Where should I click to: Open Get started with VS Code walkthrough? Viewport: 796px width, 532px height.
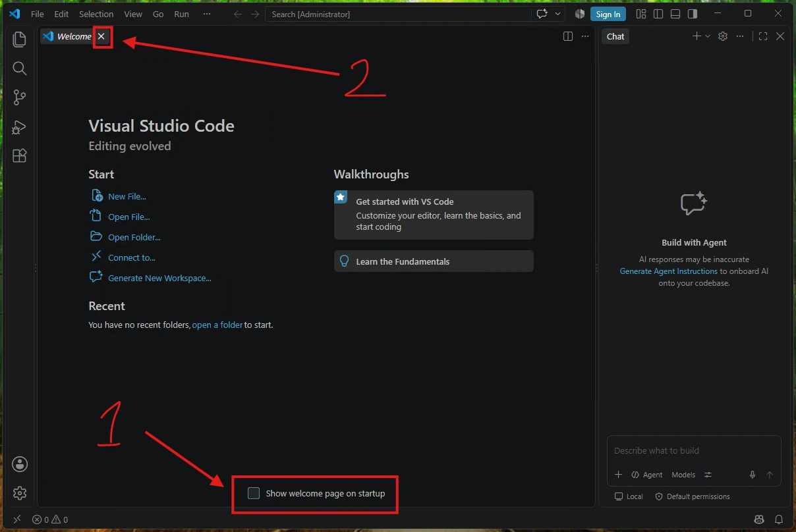[x=434, y=215]
